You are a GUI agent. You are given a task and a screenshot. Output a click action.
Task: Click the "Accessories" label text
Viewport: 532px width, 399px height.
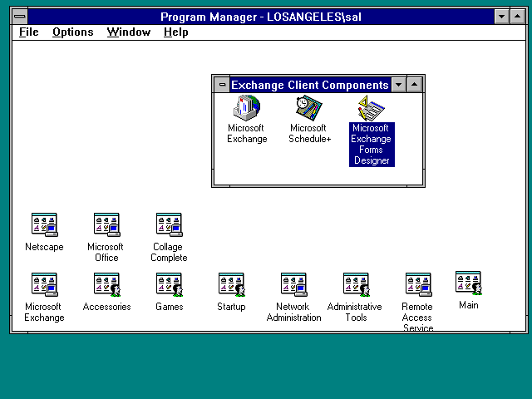(x=107, y=307)
